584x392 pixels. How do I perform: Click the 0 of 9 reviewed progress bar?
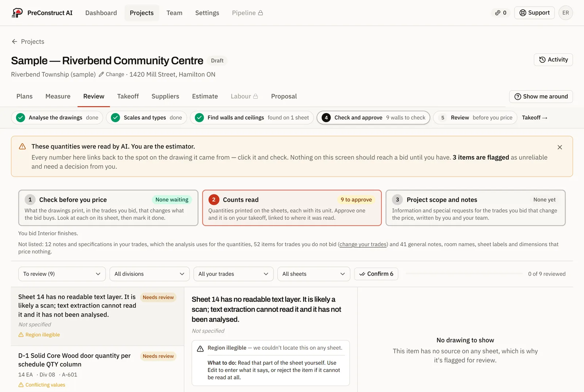point(464,274)
